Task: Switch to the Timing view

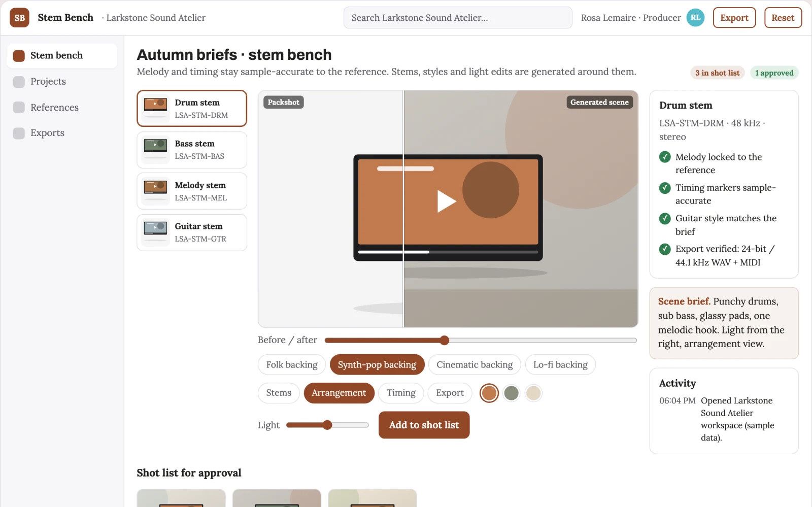Action: 401,393
